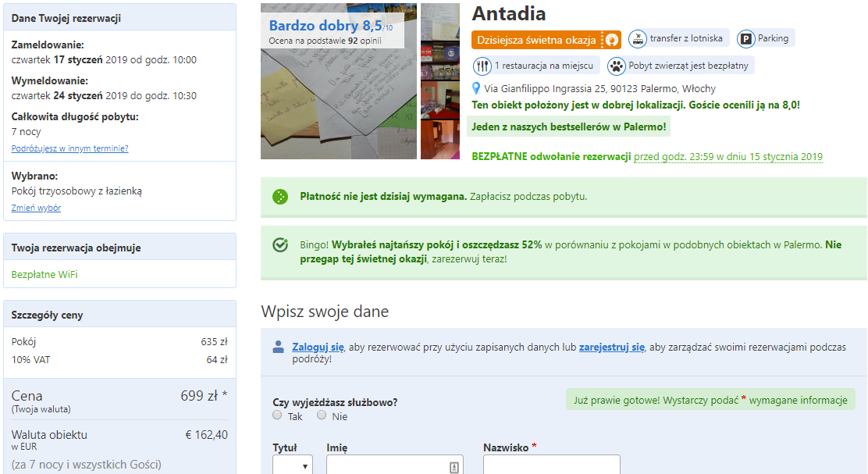Click the free cancellation deadline link

click(728, 157)
